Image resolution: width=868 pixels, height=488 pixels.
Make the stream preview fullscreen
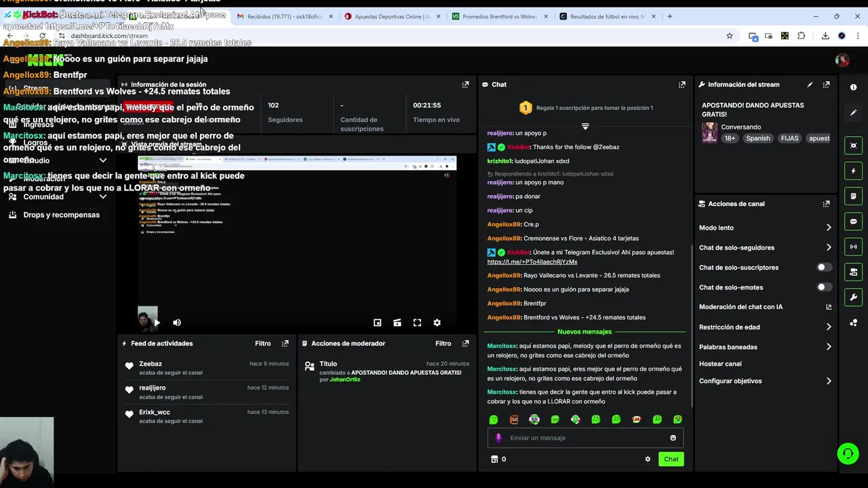[x=417, y=323]
